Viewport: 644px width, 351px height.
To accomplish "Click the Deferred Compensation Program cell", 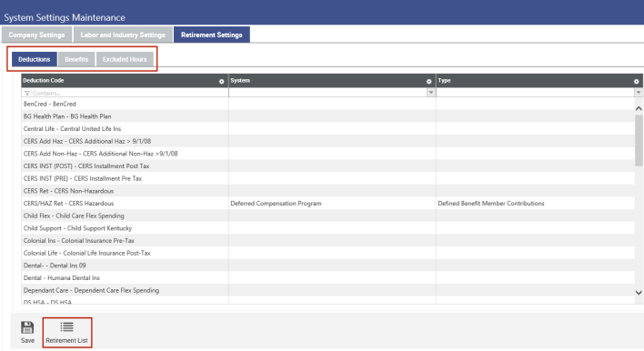I will 332,203.
